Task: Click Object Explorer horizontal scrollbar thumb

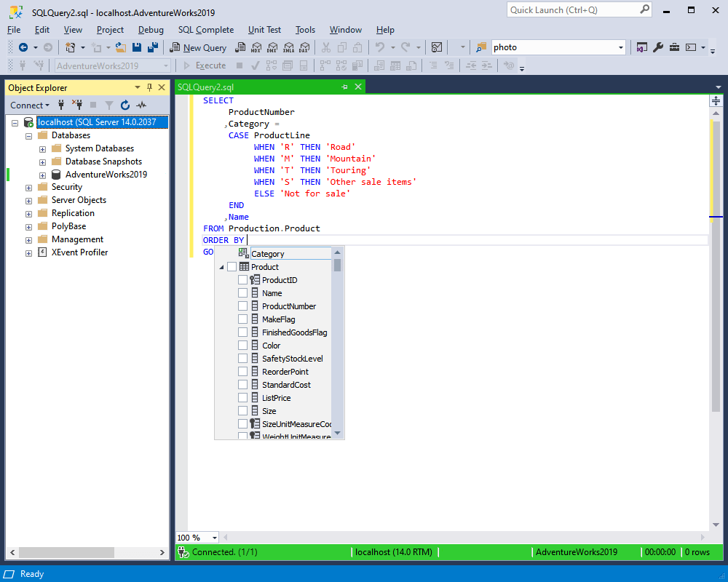Action: (66, 552)
